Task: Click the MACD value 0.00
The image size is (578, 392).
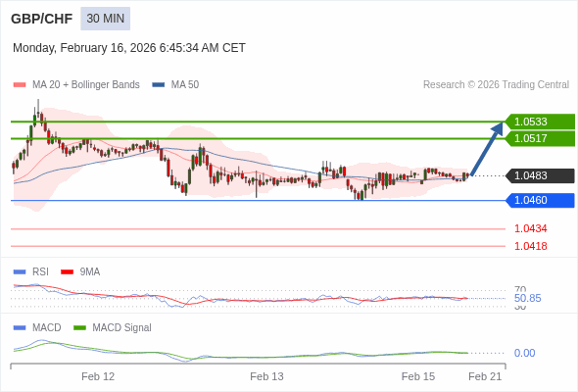Action: [524, 353]
